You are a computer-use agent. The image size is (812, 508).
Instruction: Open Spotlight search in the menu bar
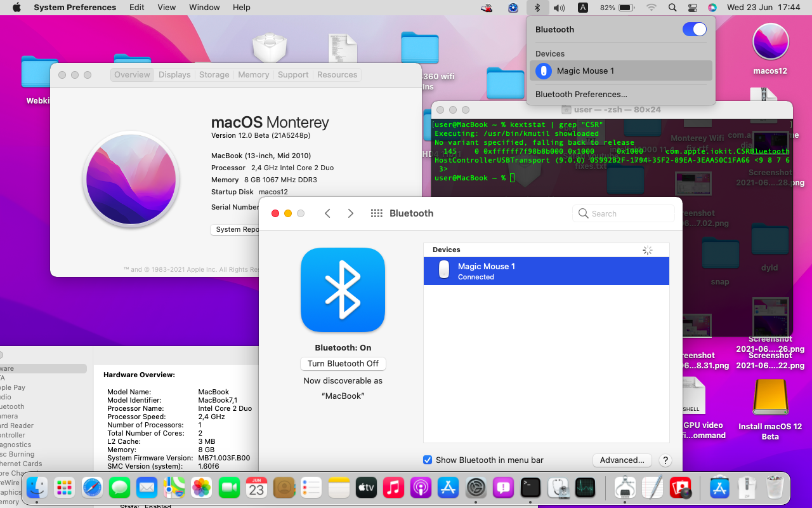tap(672, 8)
